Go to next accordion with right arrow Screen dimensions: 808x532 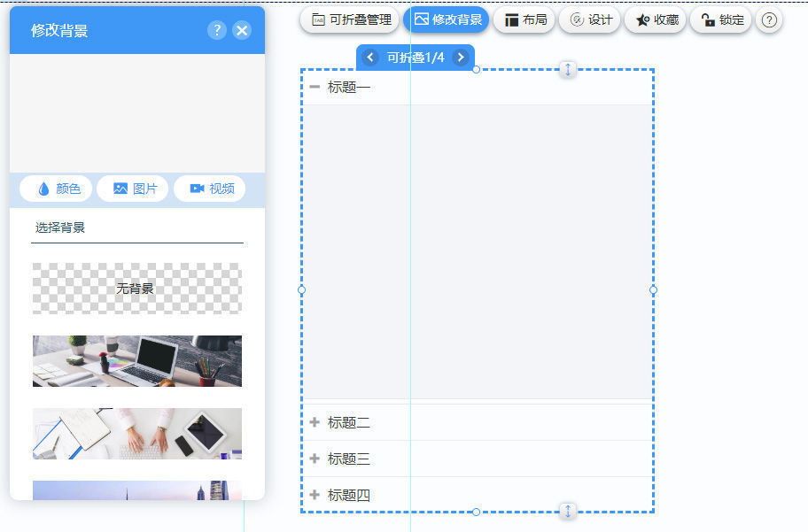[460, 58]
